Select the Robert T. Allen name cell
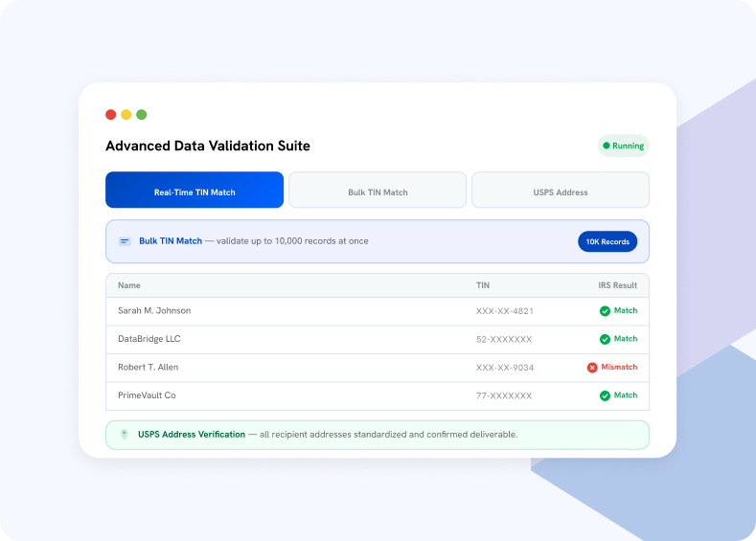 point(148,367)
